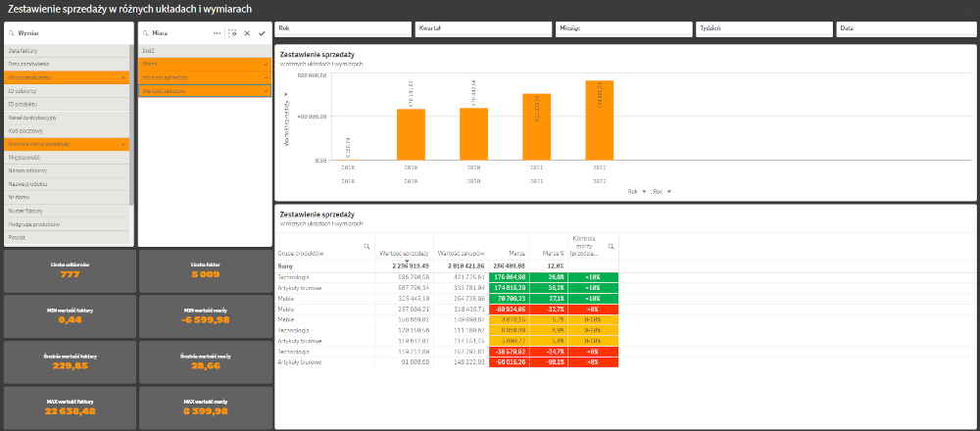Click the Średnia wartość faktury 229,85 tile
Viewport: 980px width, 431px height.
pyautogui.click(x=70, y=362)
